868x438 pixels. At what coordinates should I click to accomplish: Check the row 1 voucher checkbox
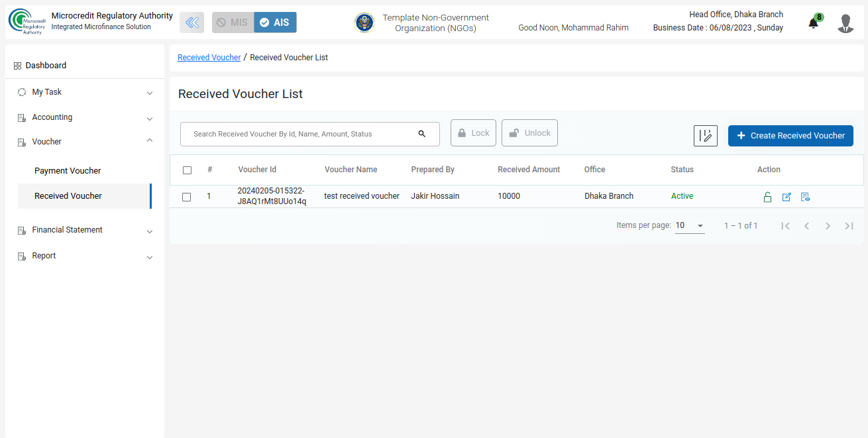coord(187,197)
